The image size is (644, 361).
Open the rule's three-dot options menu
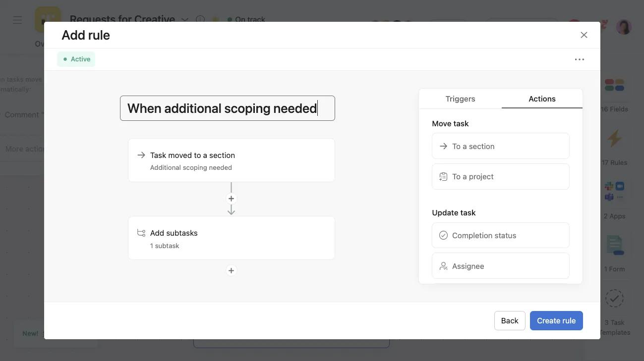[579, 59]
